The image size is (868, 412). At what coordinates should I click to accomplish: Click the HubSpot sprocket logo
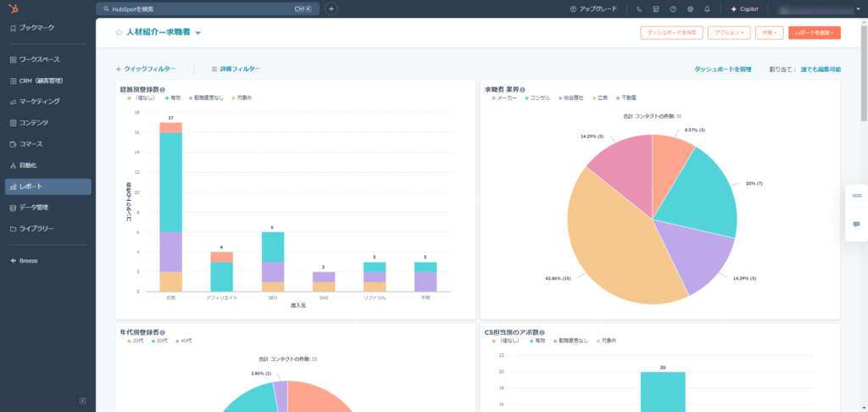pos(13,8)
